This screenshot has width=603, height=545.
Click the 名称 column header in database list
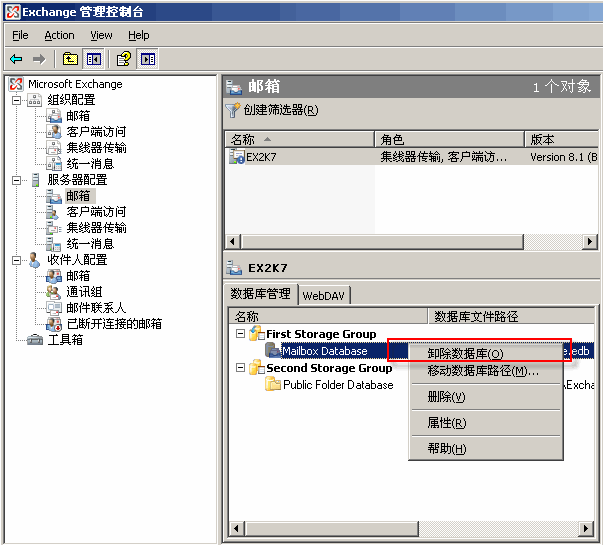click(328, 317)
